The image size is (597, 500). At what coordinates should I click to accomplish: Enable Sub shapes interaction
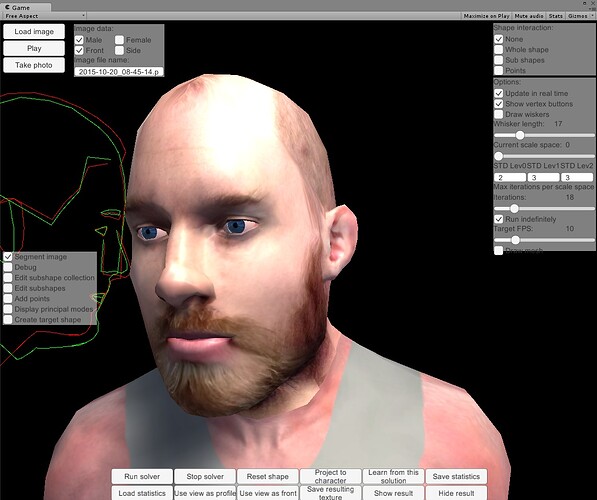click(x=499, y=60)
